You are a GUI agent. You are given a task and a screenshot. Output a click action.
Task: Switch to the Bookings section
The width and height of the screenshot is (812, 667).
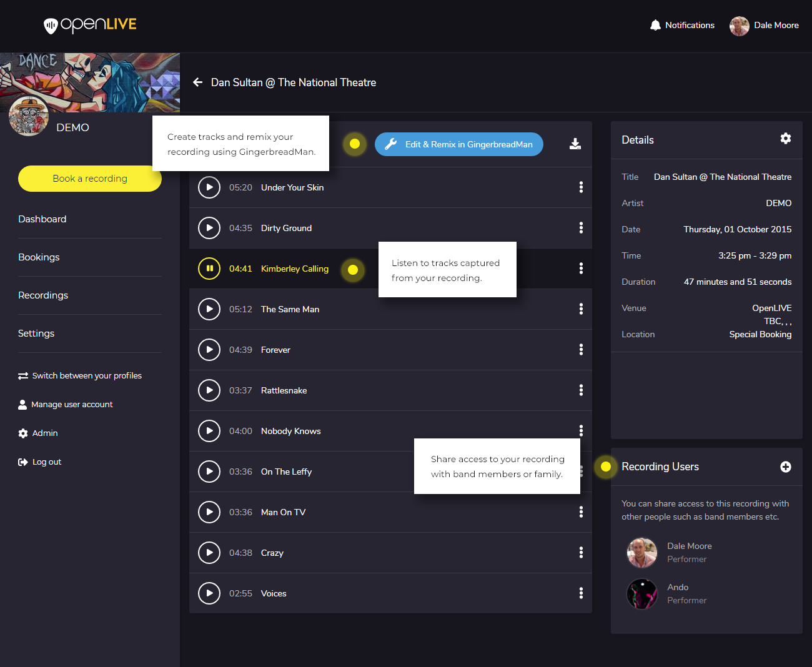[x=39, y=257]
